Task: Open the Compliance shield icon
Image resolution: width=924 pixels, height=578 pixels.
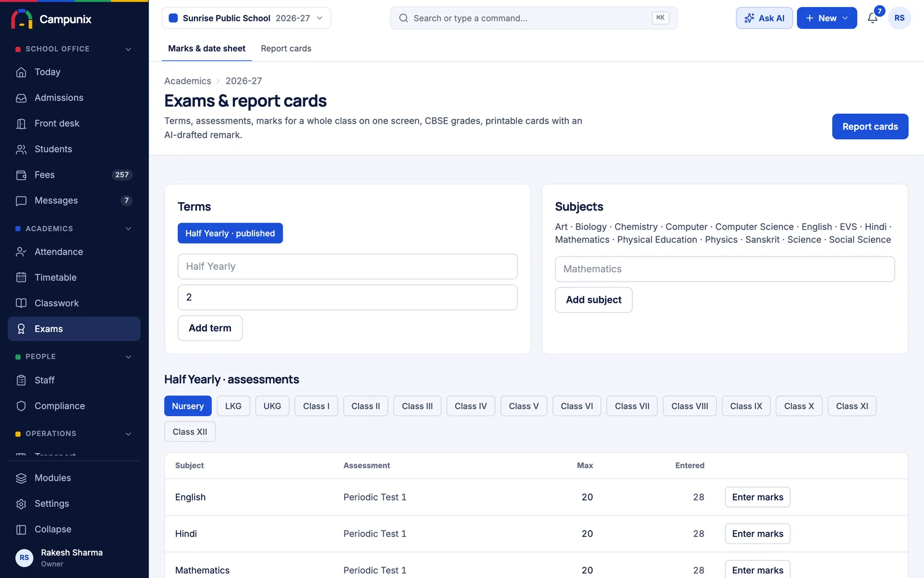Action: coord(21,406)
